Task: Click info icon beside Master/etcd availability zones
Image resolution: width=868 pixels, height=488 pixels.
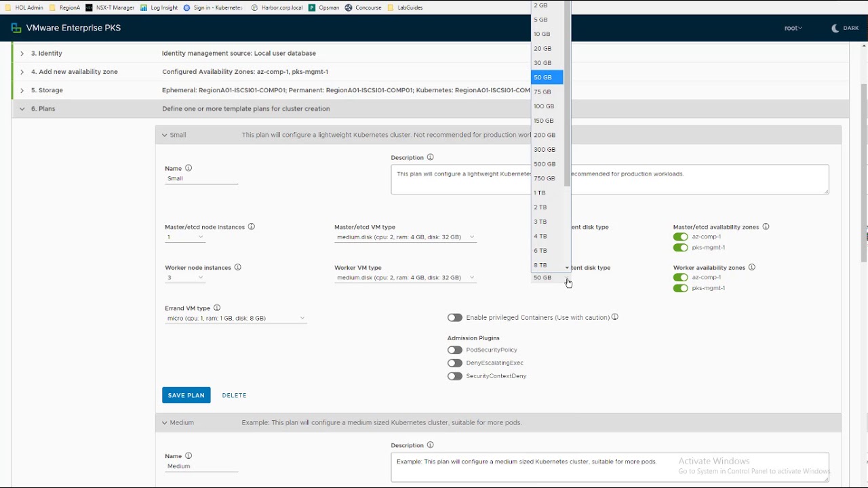Action: [766, 227]
